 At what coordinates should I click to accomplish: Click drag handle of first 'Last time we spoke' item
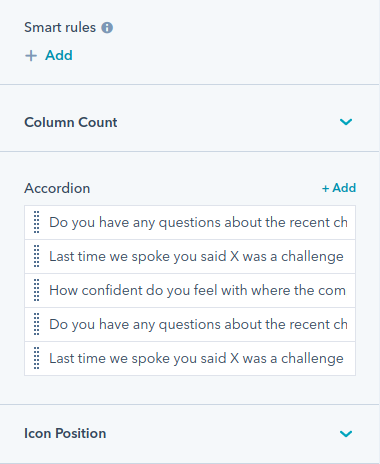[x=37, y=256]
